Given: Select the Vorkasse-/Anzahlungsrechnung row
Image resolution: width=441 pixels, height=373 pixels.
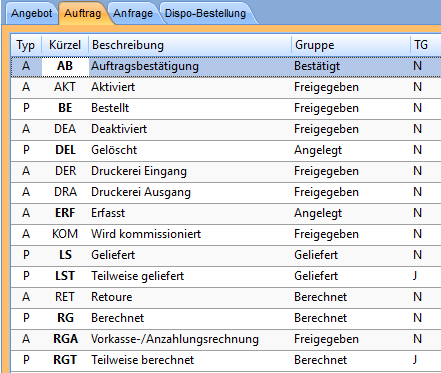Looking at the screenshot, I should tap(226, 339).
